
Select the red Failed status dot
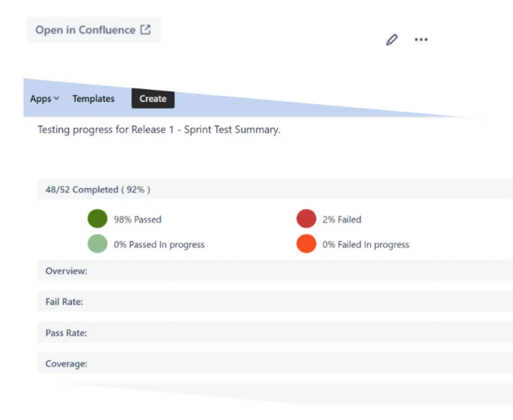(306, 218)
